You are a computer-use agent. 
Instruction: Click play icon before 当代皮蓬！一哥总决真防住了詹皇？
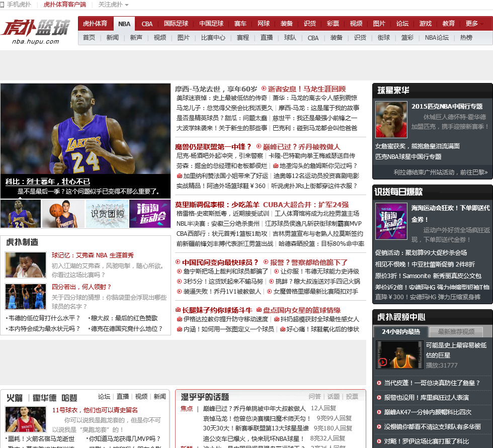(379, 383)
